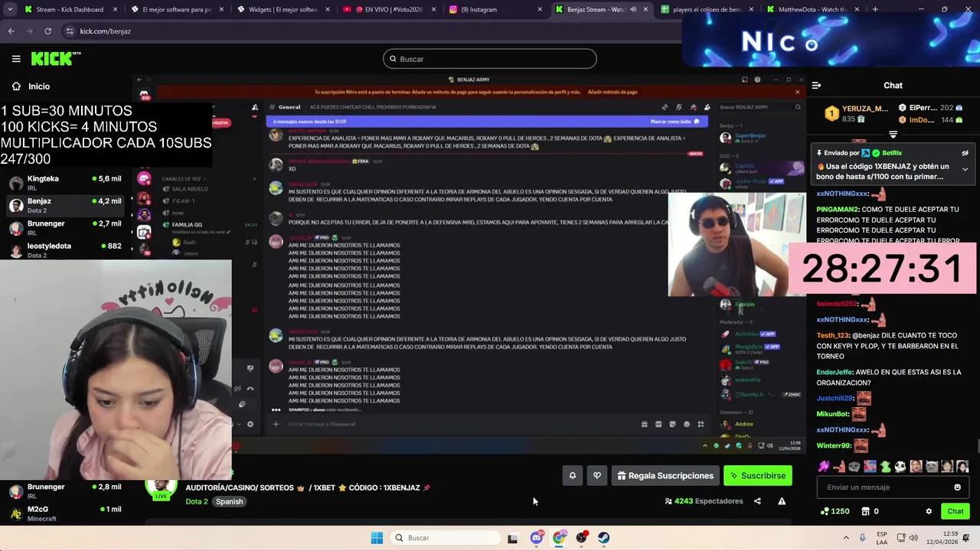
Task: Expand pinned message with chevron
Action: 965,169
